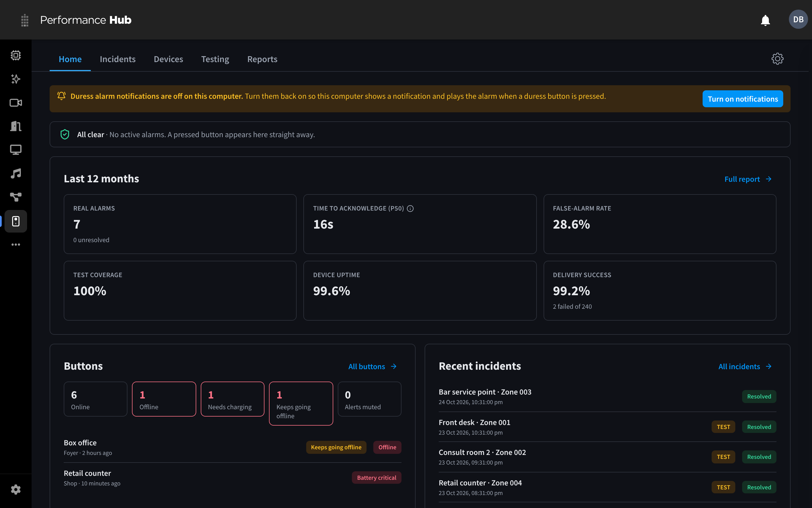Image resolution: width=812 pixels, height=508 pixels.
Task: Click Turn on notifications button
Action: point(743,99)
